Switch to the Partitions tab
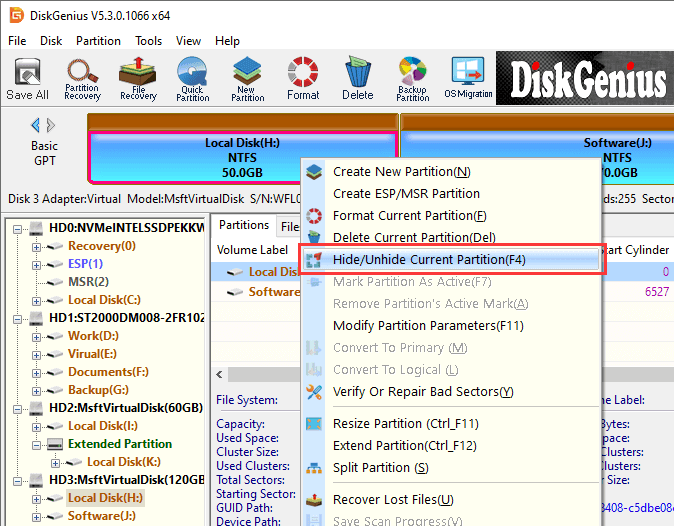The width and height of the screenshot is (674, 526). [x=244, y=225]
